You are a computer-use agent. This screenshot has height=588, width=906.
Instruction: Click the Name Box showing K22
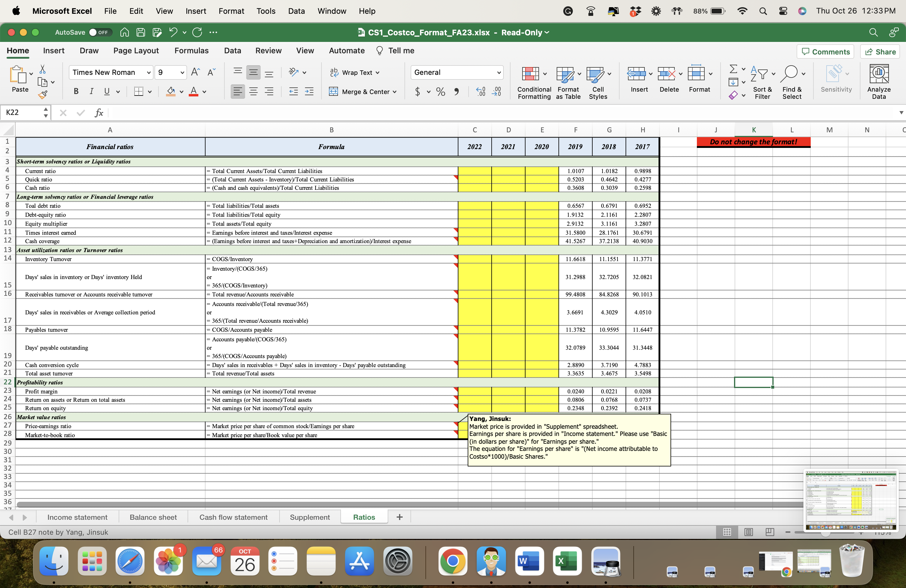21,113
